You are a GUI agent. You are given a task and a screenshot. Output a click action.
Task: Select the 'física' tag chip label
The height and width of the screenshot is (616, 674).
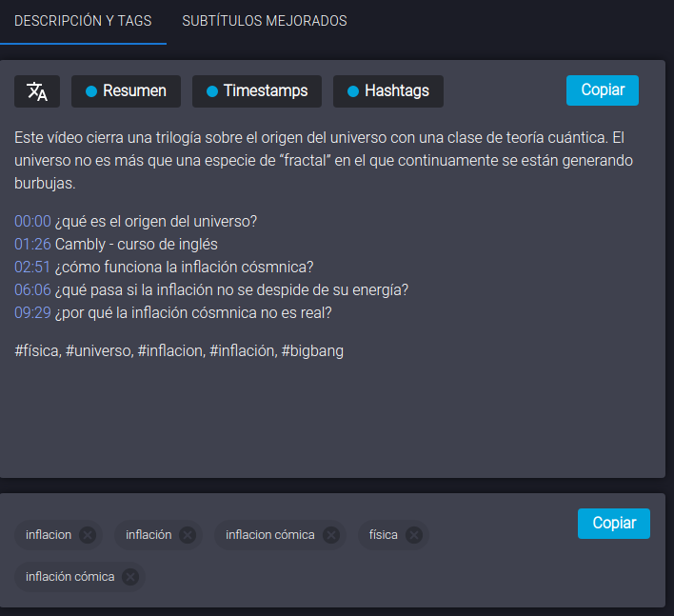click(383, 535)
